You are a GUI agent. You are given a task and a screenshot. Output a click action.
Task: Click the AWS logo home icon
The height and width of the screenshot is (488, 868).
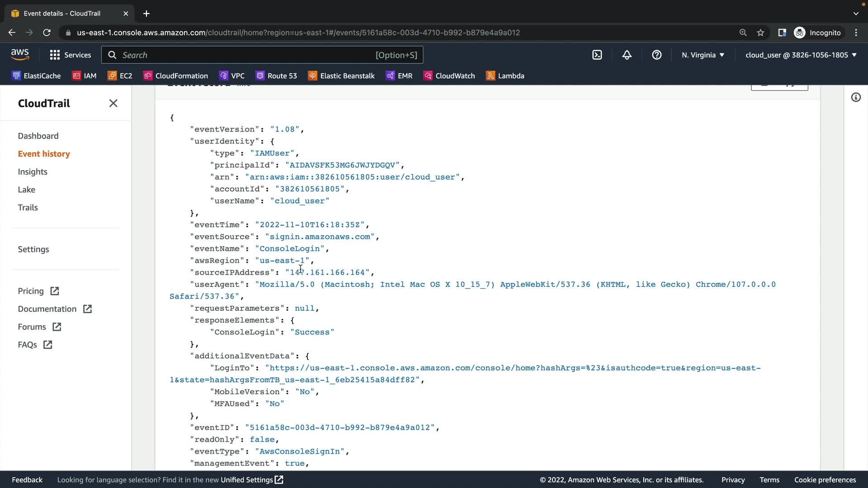pos(20,55)
